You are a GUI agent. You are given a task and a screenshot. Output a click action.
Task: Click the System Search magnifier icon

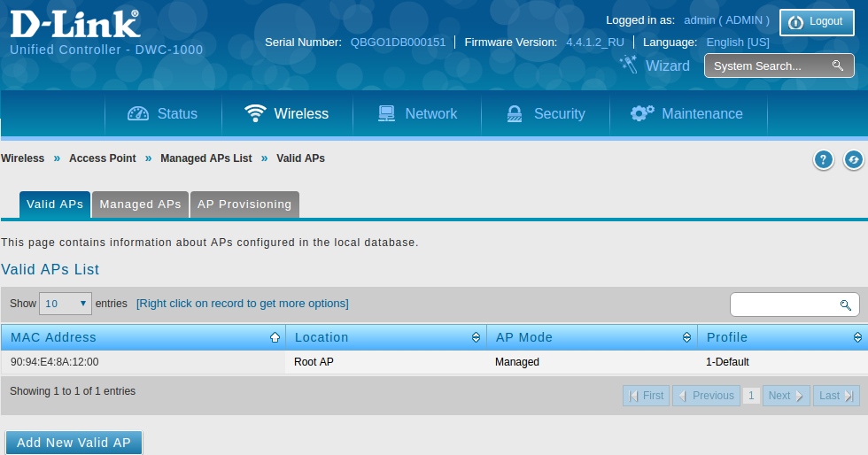pos(837,66)
